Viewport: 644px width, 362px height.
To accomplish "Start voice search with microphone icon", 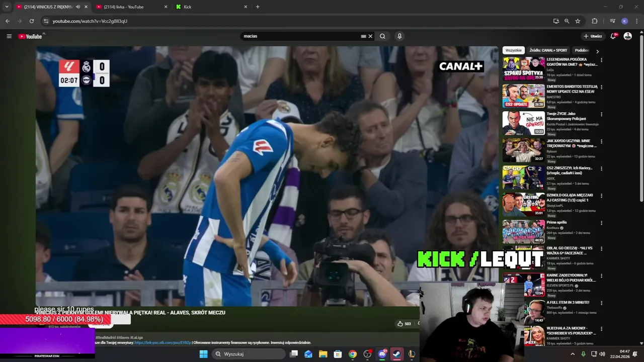I will 399,36.
